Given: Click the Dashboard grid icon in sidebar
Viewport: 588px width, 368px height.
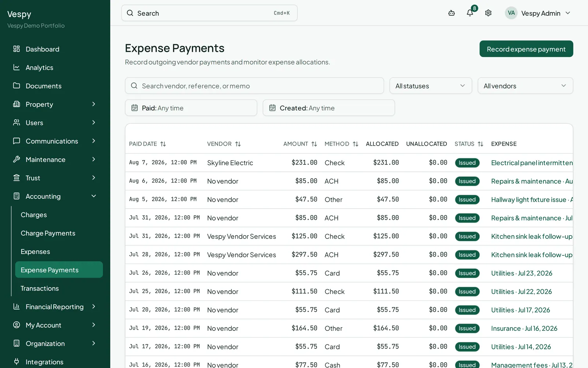Looking at the screenshot, I should (17, 49).
